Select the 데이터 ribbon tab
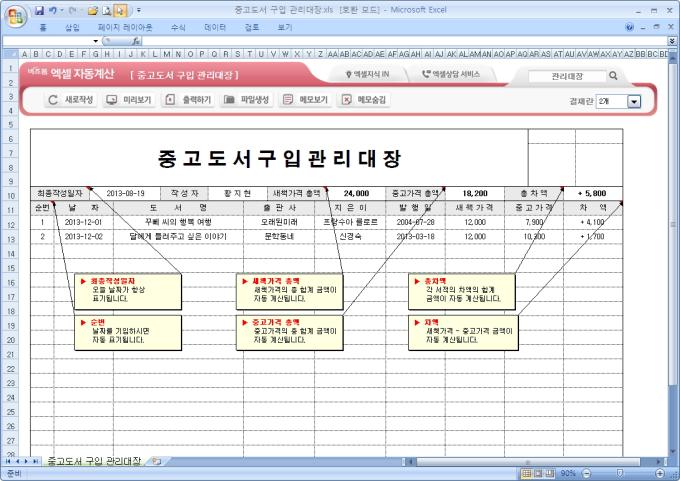This screenshot has height=481, width=680. pos(215,27)
